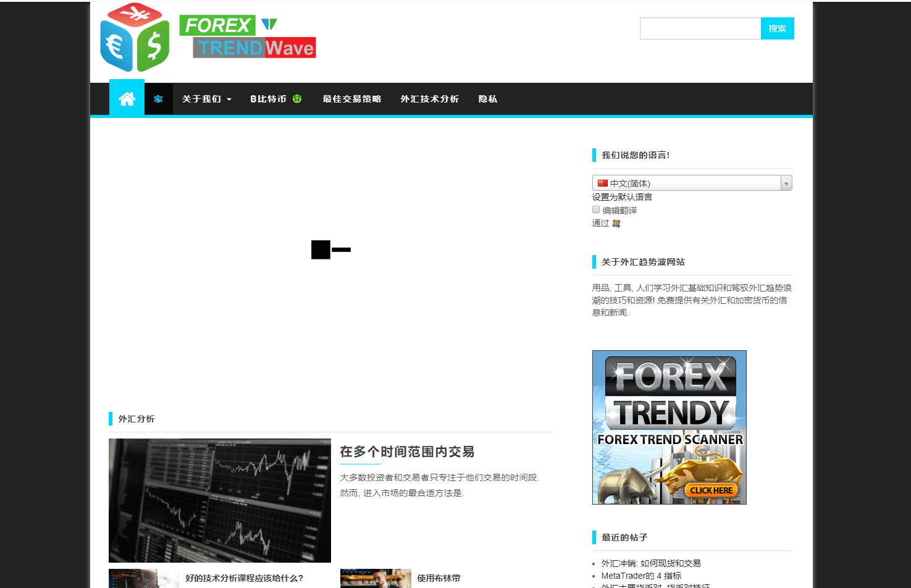911x588 pixels.
Task: Click the 设置为默认语言 link
Action: 622,197
